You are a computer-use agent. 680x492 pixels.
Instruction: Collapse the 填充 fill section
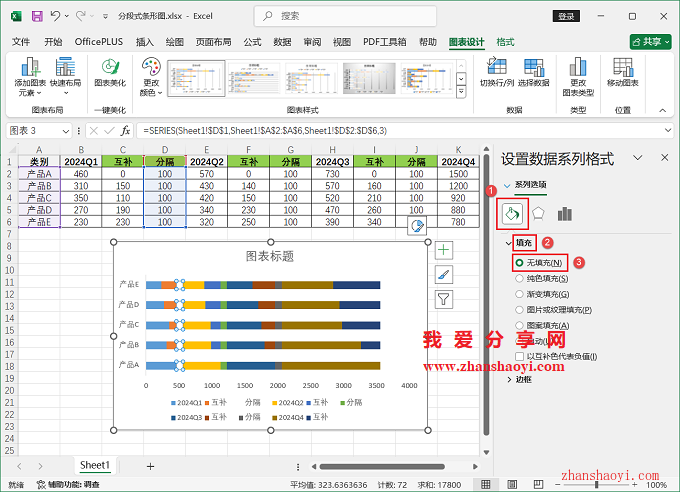coord(510,243)
